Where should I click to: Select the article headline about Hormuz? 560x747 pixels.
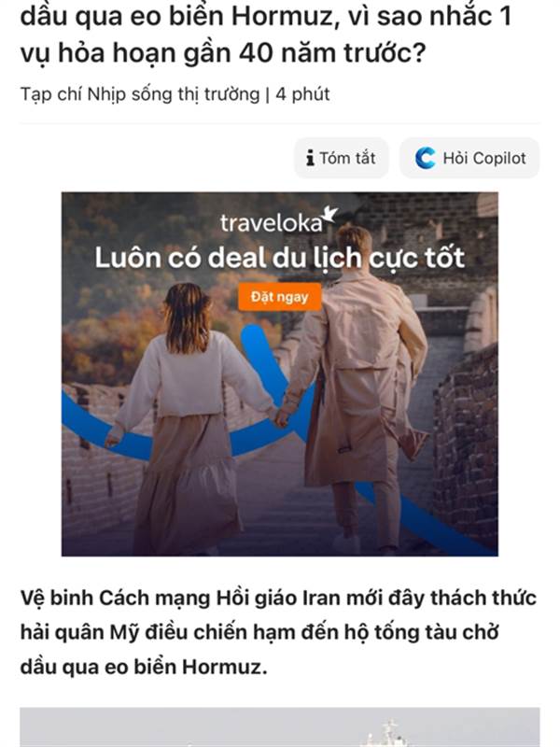(x=266, y=34)
